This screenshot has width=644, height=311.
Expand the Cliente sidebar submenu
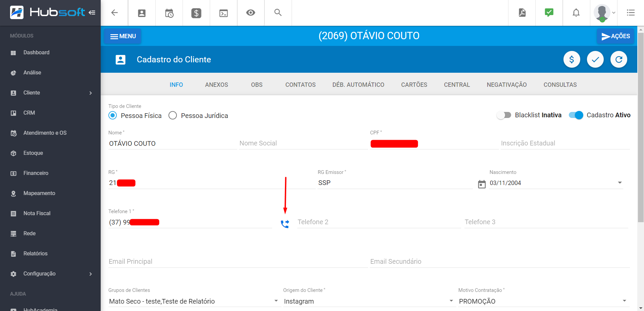91,93
